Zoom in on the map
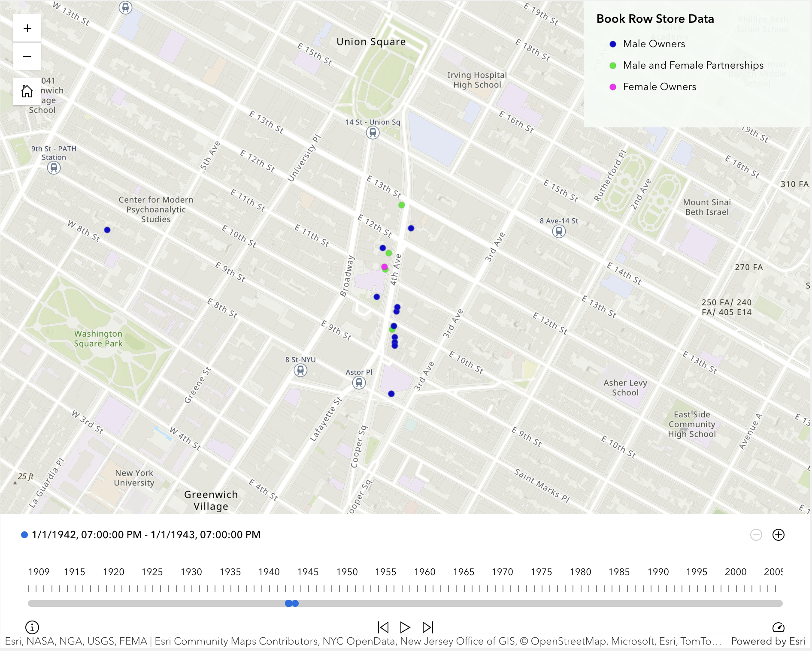 (x=27, y=28)
